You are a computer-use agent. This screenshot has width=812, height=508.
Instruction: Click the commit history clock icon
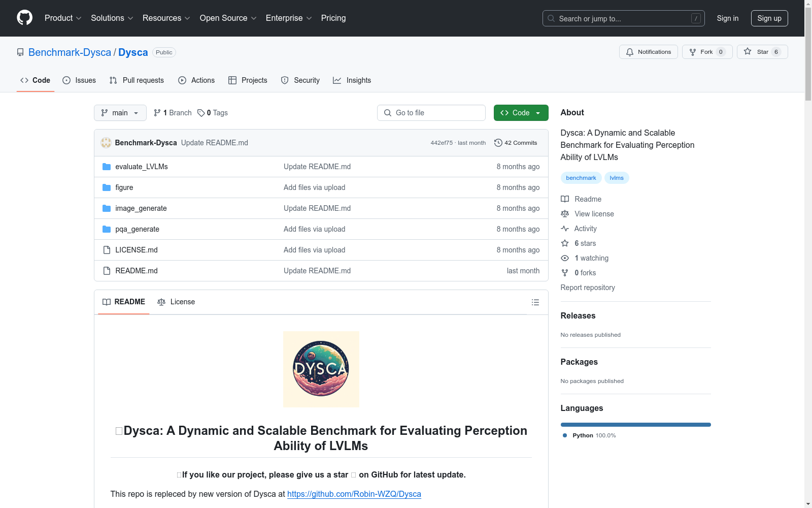(498, 143)
